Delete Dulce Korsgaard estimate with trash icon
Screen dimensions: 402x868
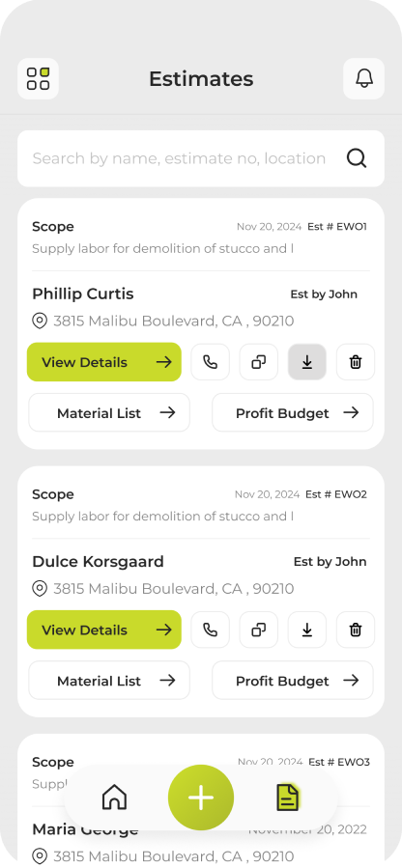click(356, 630)
